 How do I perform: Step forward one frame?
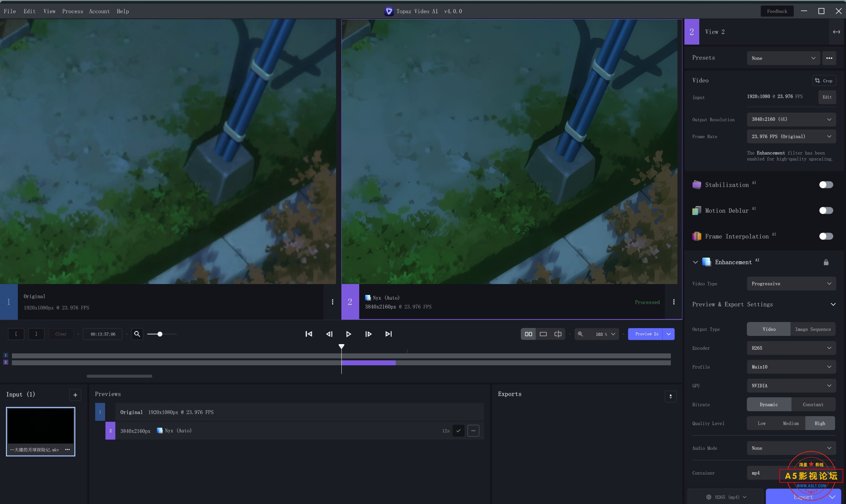click(x=368, y=334)
